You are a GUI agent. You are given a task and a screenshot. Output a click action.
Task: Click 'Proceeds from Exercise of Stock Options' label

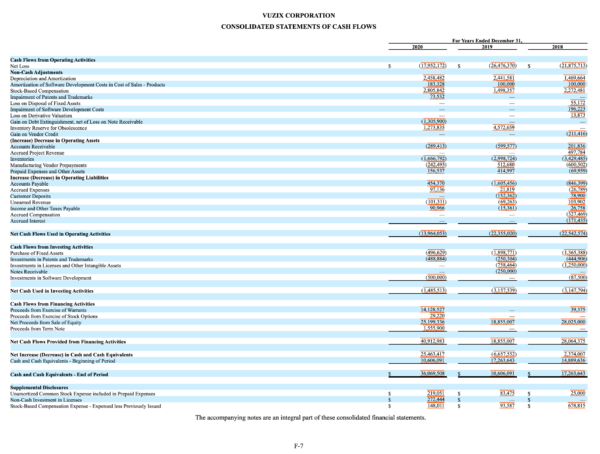point(54,316)
